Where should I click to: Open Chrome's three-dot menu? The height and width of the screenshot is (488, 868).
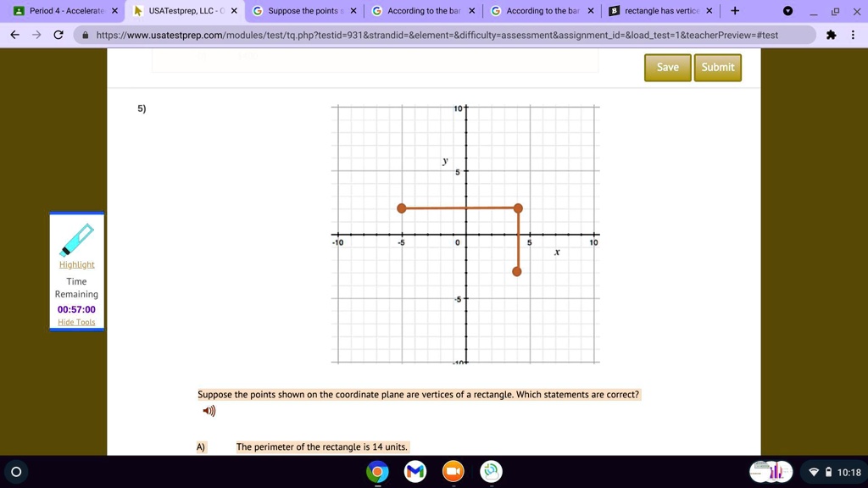(852, 36)
